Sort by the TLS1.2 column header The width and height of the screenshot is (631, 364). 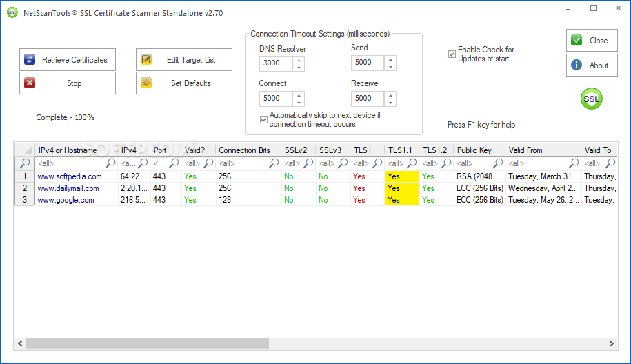(x=437, y=150)
